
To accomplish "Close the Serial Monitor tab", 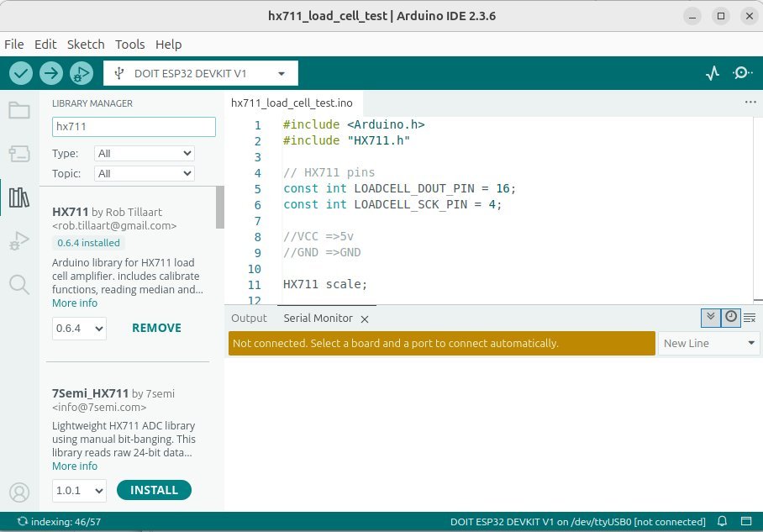I will (365, 319).
